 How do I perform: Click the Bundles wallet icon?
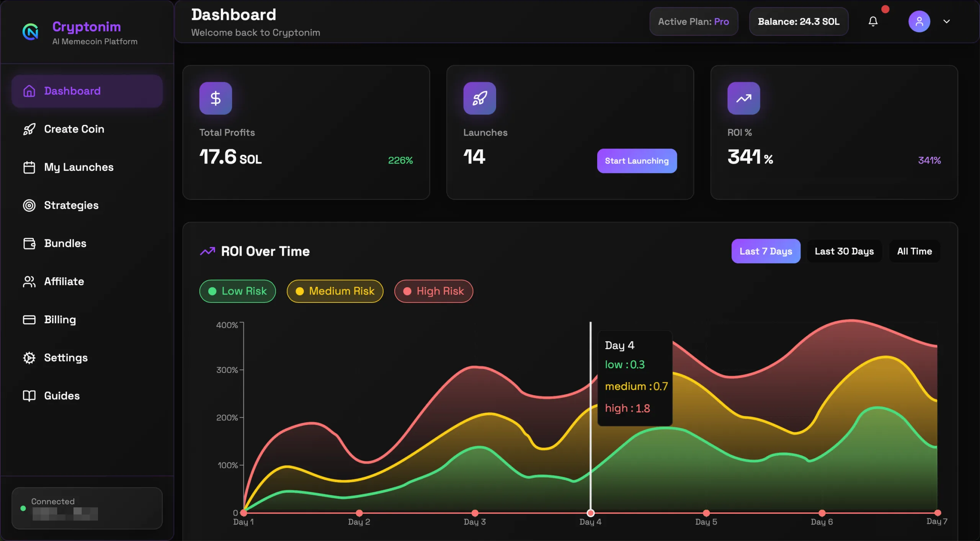(29, 244)
